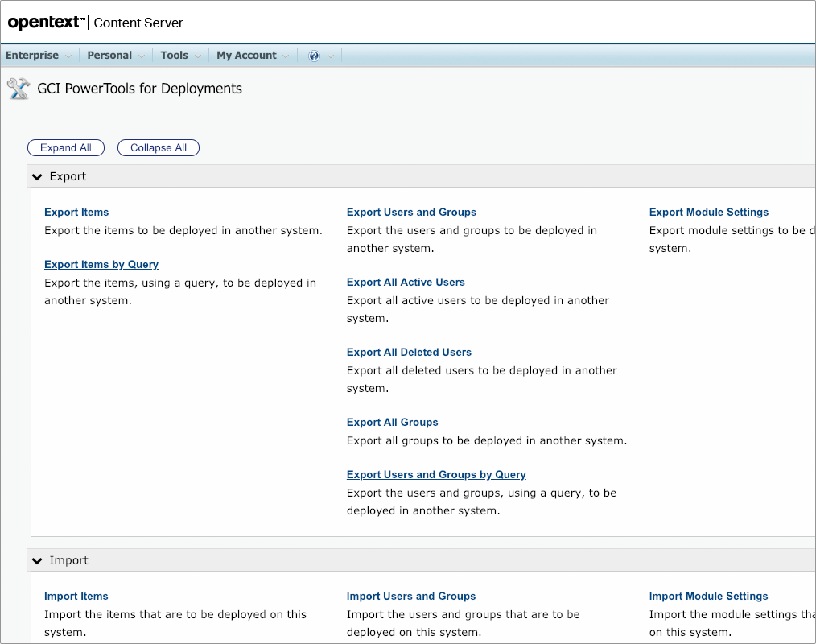Select the Tools menu item
This screenshot has height=644, width=816.
175,56
